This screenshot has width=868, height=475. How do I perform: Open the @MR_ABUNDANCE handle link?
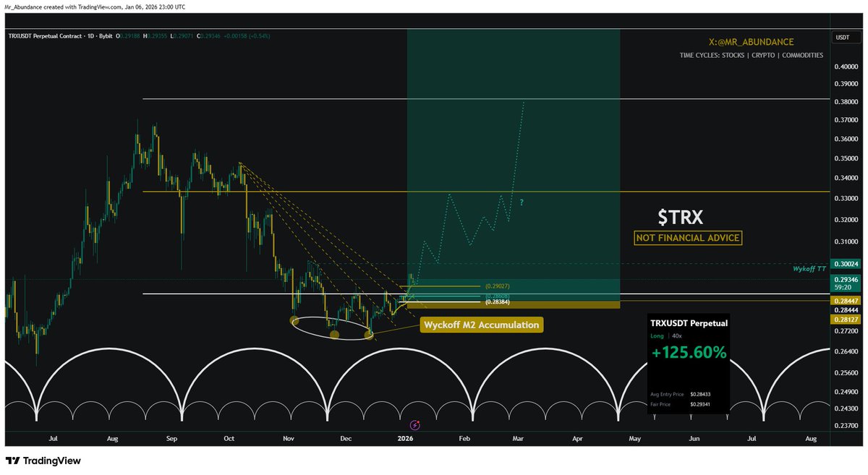(750, 42)
